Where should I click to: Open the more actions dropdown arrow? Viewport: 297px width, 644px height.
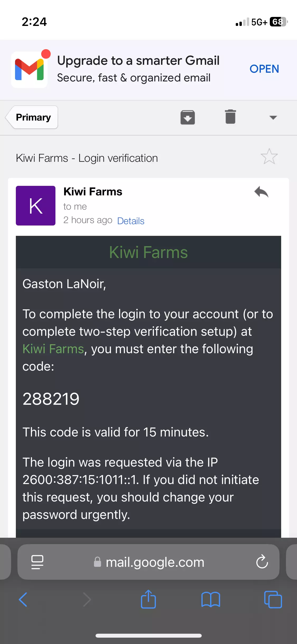tap(273, 117)
